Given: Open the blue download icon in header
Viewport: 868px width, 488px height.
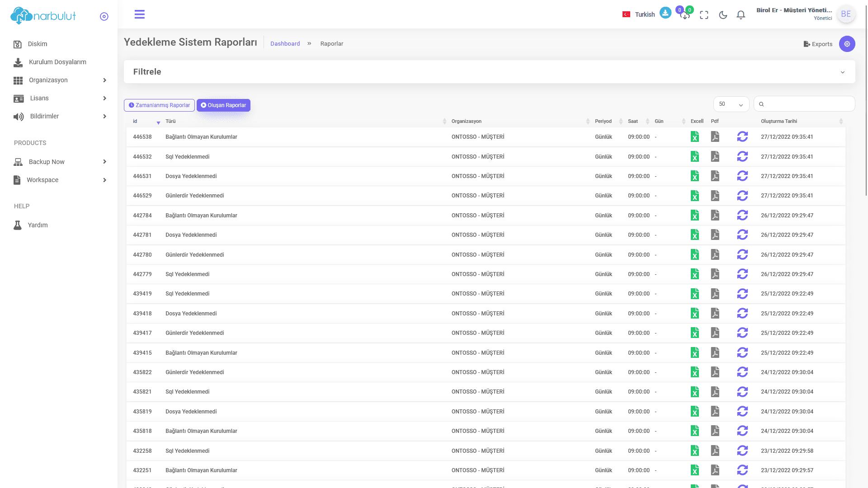Looking at the screenshot, I should point(665,13).
